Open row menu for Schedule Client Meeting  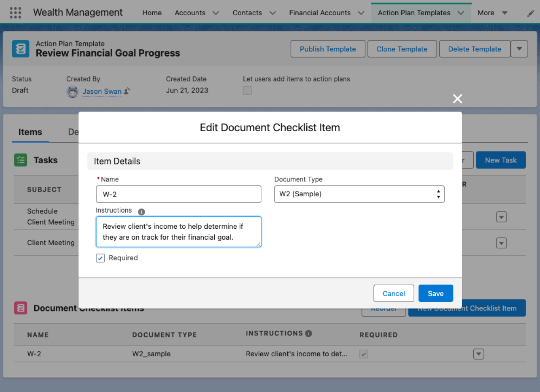[501, 217]
